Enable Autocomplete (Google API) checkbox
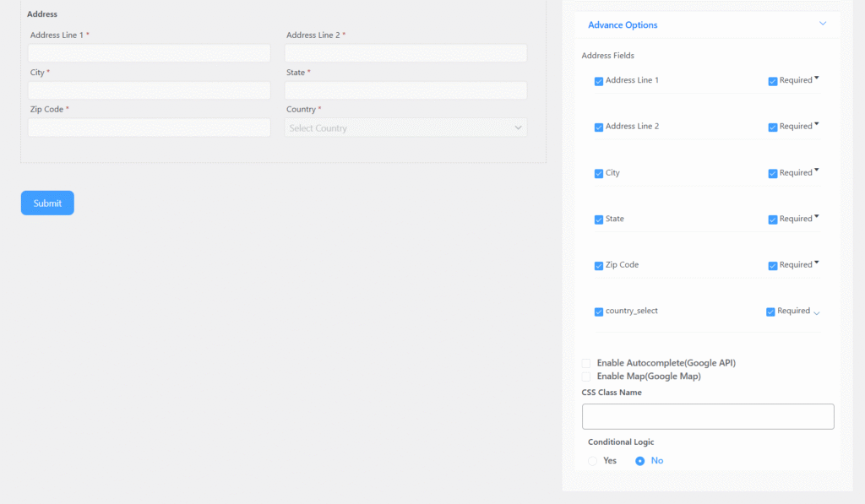This screenshot has width=865, height=504. coord(586,363)
